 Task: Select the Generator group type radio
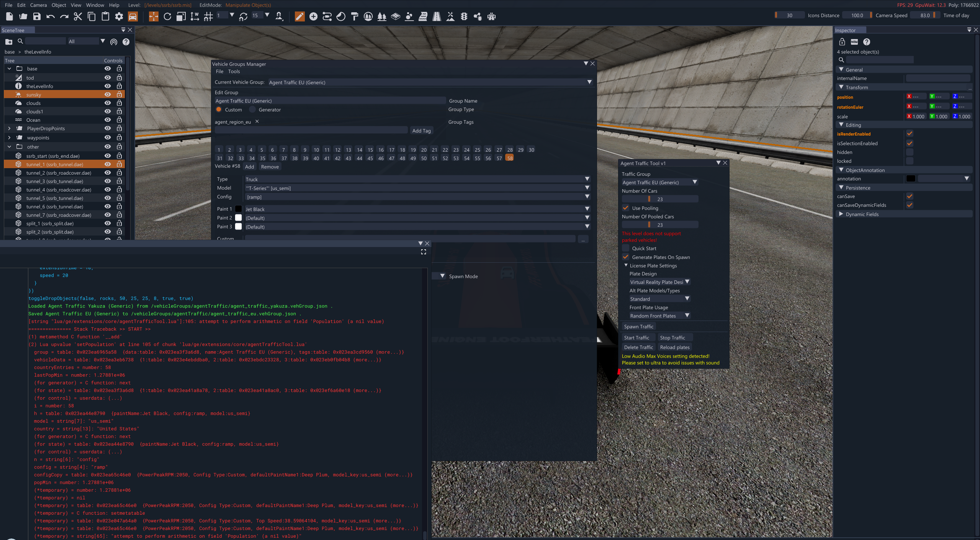point(253,110)
